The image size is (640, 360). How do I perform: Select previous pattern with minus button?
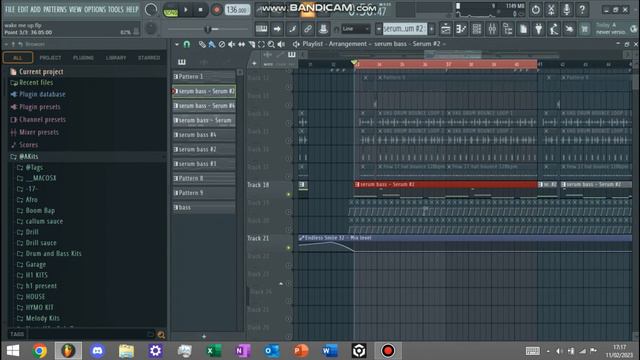coord(378,29)
